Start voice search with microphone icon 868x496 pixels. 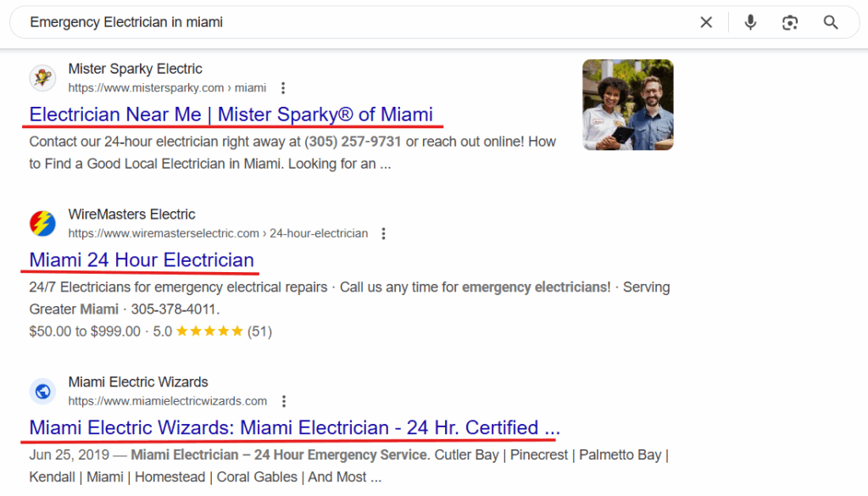coord(750,22)
